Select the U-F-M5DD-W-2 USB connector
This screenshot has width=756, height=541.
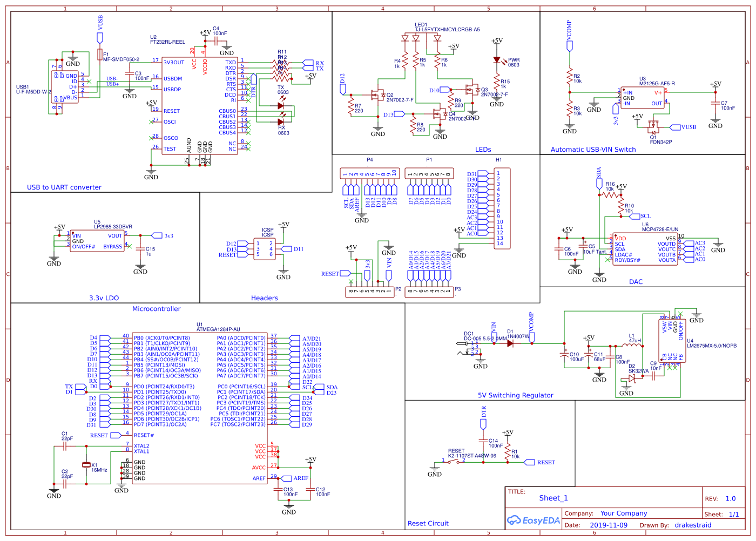coord(65,86)
